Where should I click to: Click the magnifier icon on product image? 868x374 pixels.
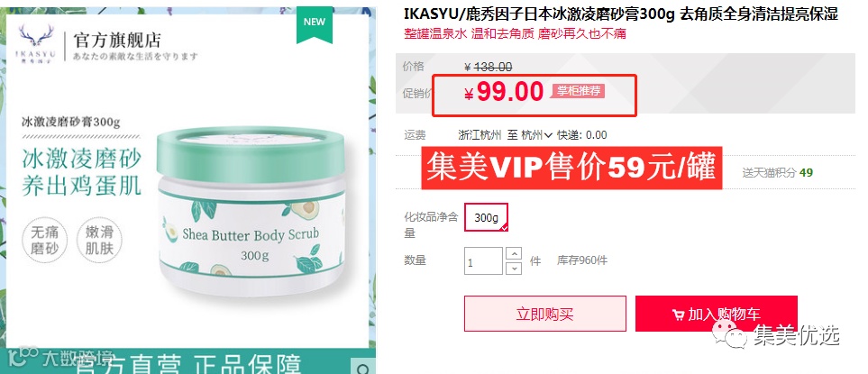[x=363, y=368]
